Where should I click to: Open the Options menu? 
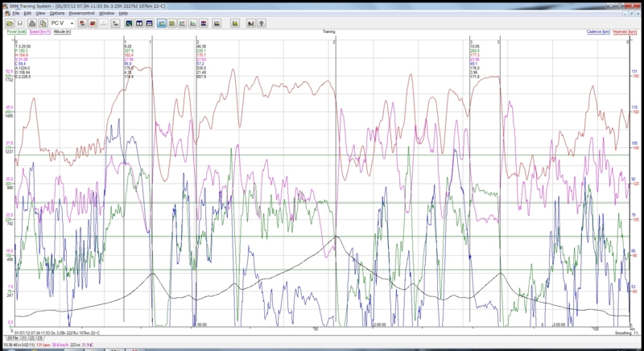tap(57, 14)
